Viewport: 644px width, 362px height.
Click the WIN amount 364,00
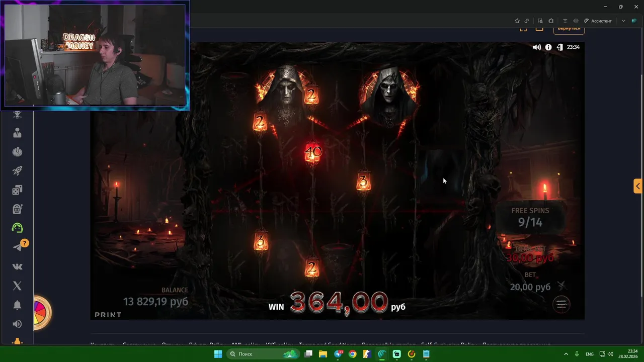point(339,303)
